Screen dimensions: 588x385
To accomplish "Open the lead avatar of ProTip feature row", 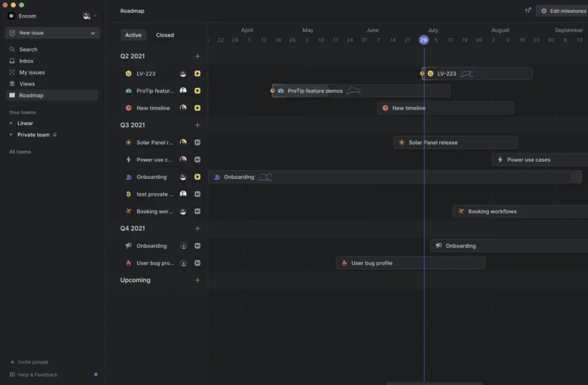I will click(x=183, y=90).
